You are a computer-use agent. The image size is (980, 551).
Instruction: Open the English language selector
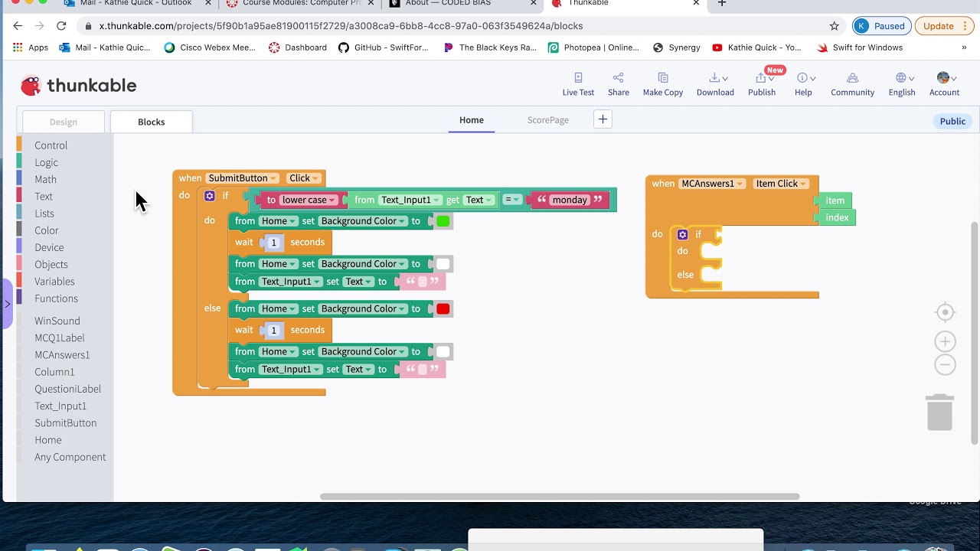click(901, 84)
